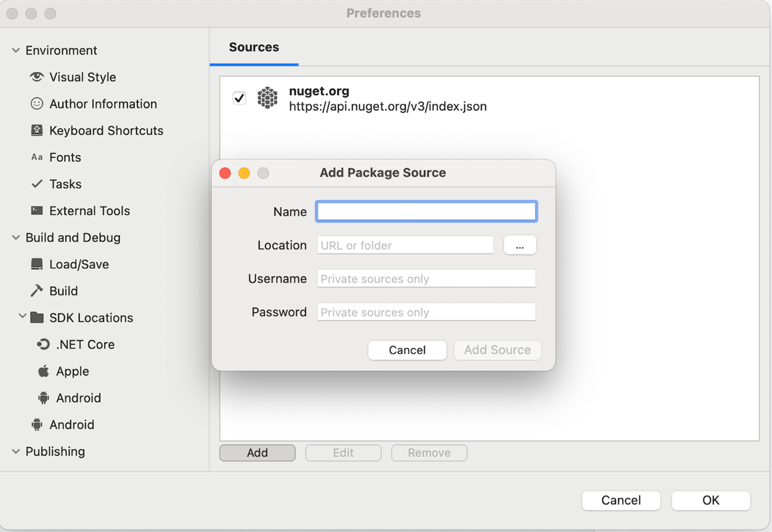Viewport: 772px width, 532px height.
Task: Click the Keyboard Shortcuts icon
Action: coord(37,130)
